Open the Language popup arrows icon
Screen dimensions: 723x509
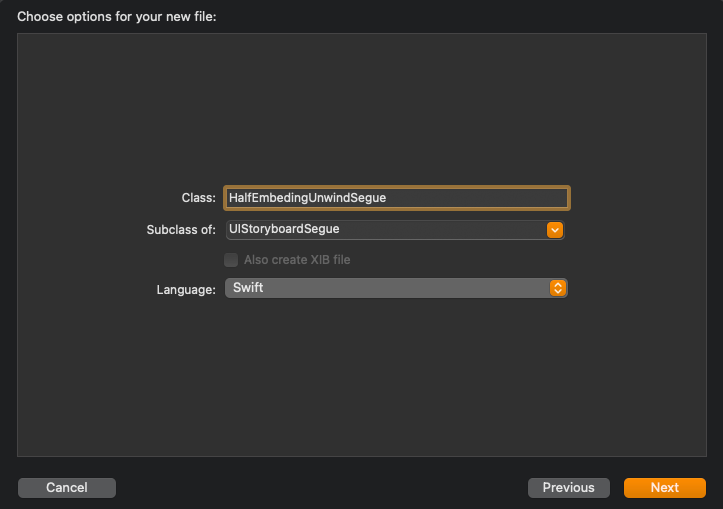(x=557, y=288)
